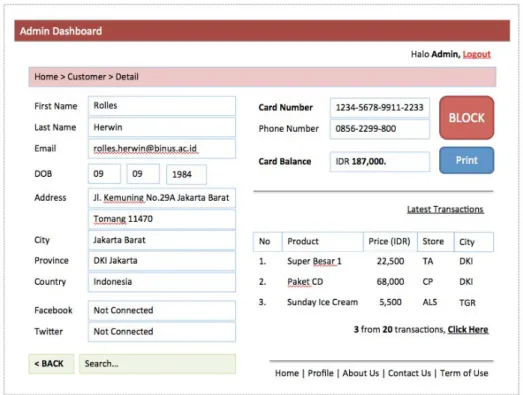Click the DOB year field 1984
Screen dimensions: 523x395
[x=186, y=174]
